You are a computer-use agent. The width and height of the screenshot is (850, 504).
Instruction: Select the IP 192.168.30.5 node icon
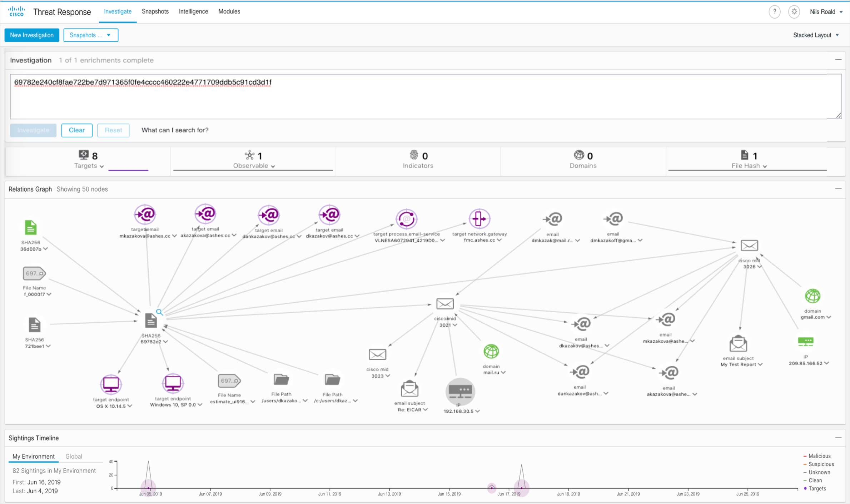[460, 391]
